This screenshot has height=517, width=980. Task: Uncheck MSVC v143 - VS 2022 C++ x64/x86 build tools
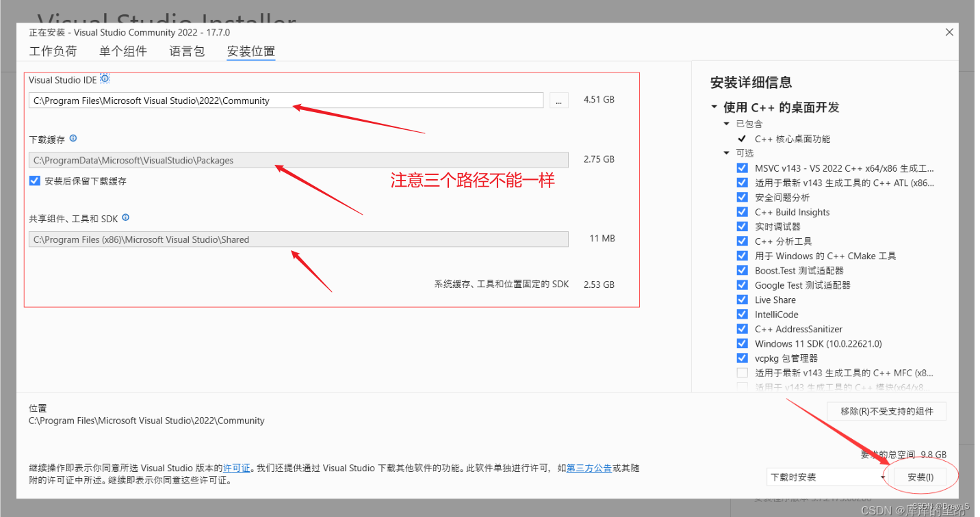(x=742, y=168)
